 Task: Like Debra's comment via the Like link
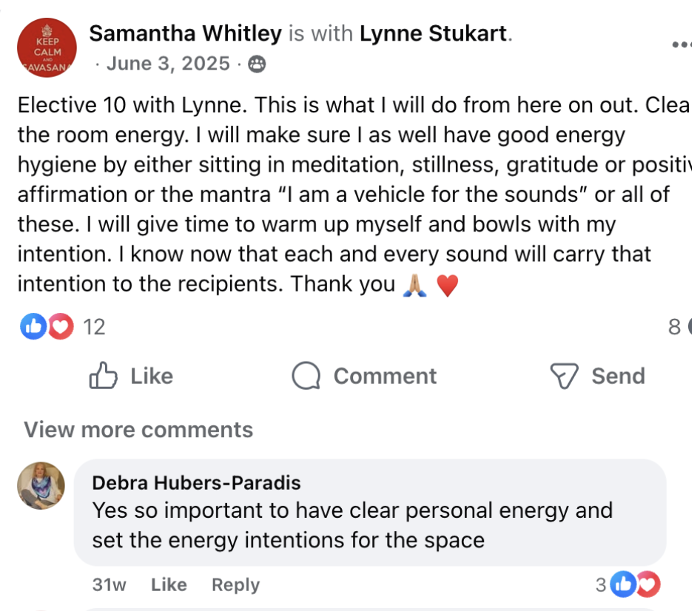pos(169,585)
